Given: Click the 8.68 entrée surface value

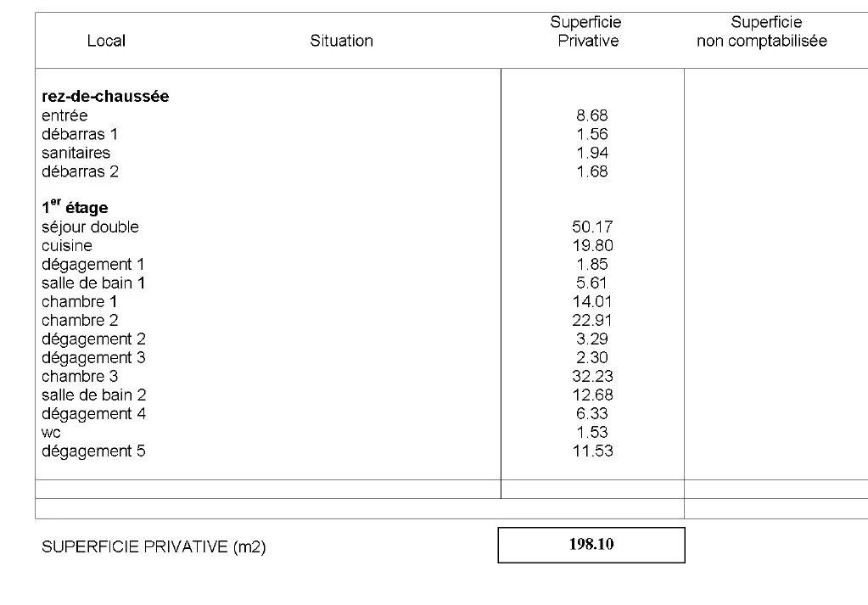Looking at the screenshot, I should point(592,115).
